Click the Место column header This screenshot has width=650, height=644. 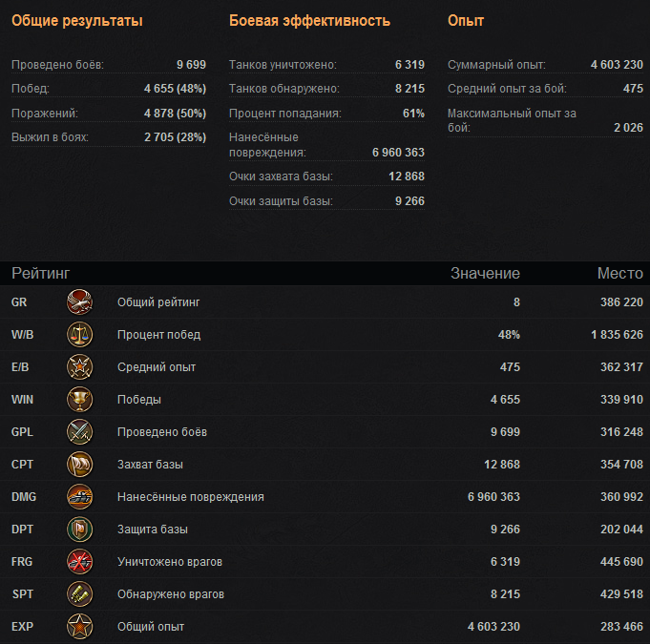[x=620, y=274]
